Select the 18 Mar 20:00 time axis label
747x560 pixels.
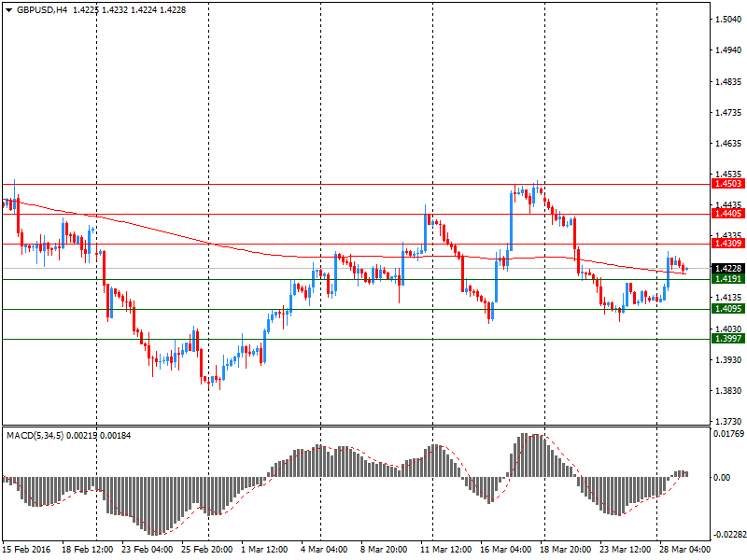tap(566, 550)
